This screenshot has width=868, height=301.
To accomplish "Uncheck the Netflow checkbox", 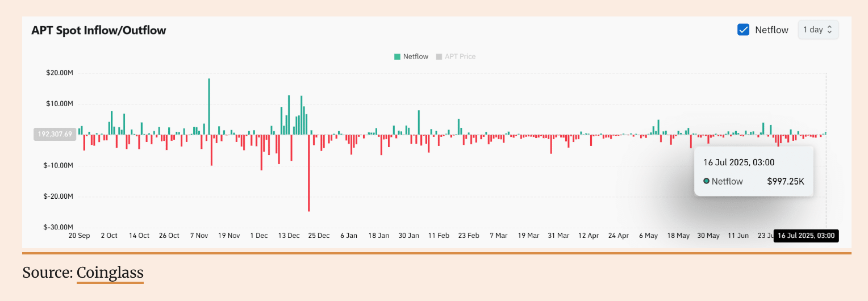I will (743, 30).
